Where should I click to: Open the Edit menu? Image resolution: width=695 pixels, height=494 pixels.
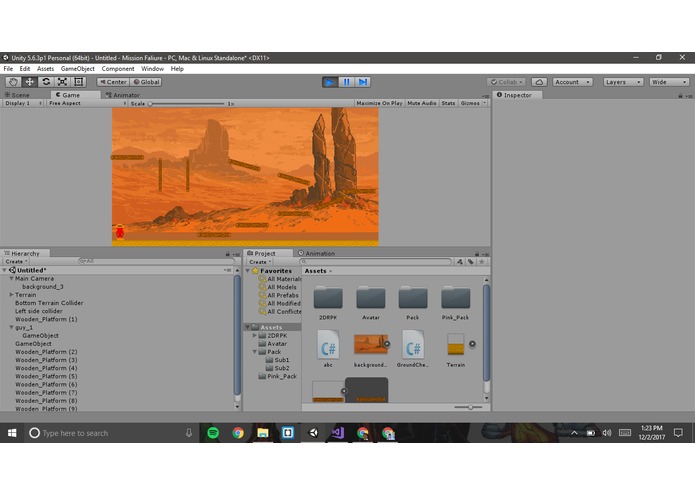[x=25, y=69]
